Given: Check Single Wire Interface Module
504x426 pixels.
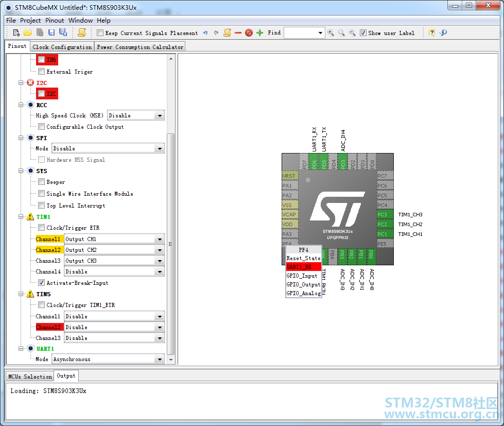Looking at the screenshot, I should point(42,194).
